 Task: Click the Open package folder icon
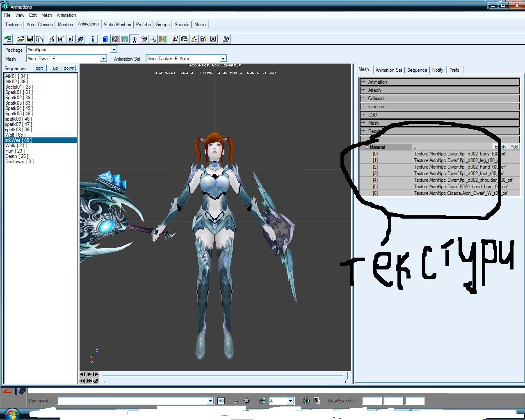pos(20,39)
